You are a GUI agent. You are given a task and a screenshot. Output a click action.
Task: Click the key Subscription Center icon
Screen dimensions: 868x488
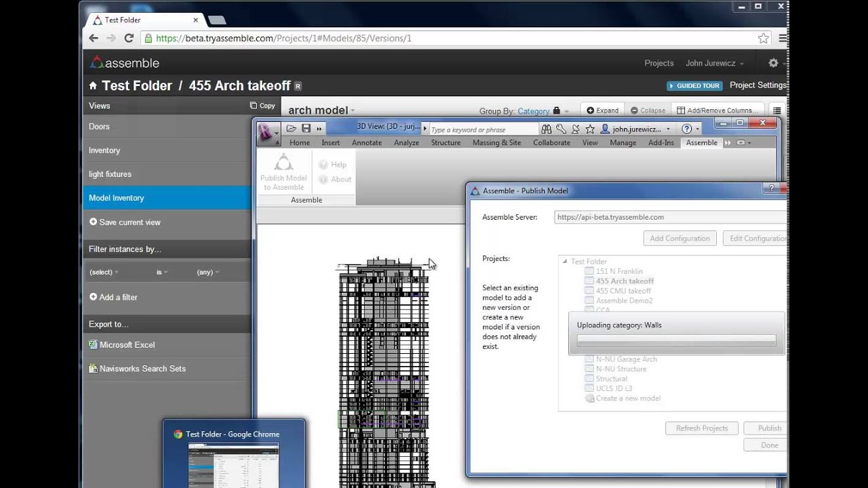pyautogui.click(x=561, y=129)
